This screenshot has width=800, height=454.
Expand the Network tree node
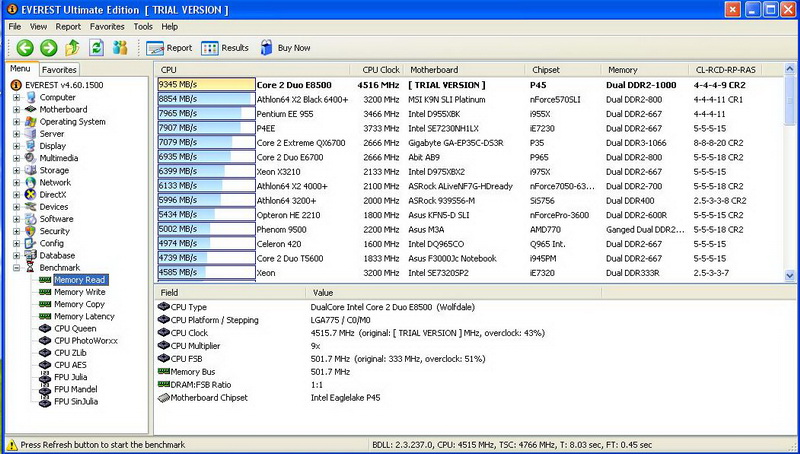coord(16,183)
